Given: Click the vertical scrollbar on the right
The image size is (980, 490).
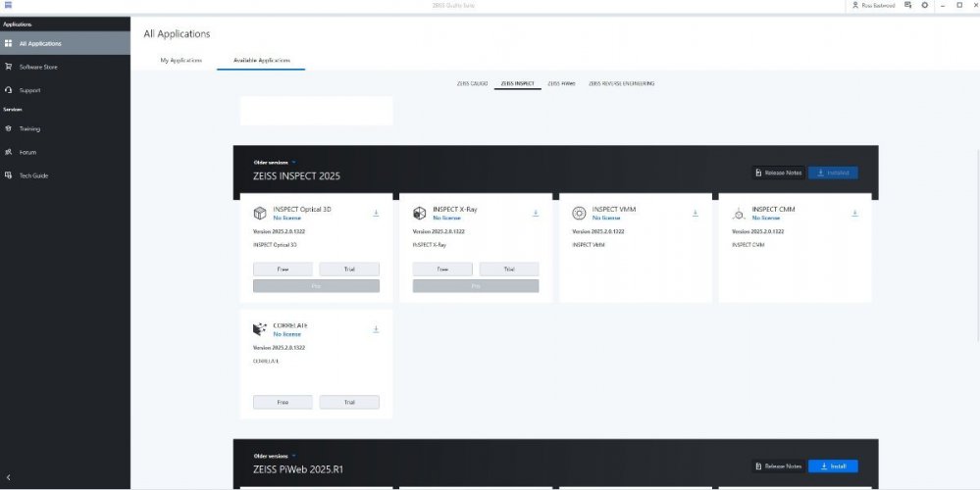Looking at the screenshot, I should click(x=977, y=245).
